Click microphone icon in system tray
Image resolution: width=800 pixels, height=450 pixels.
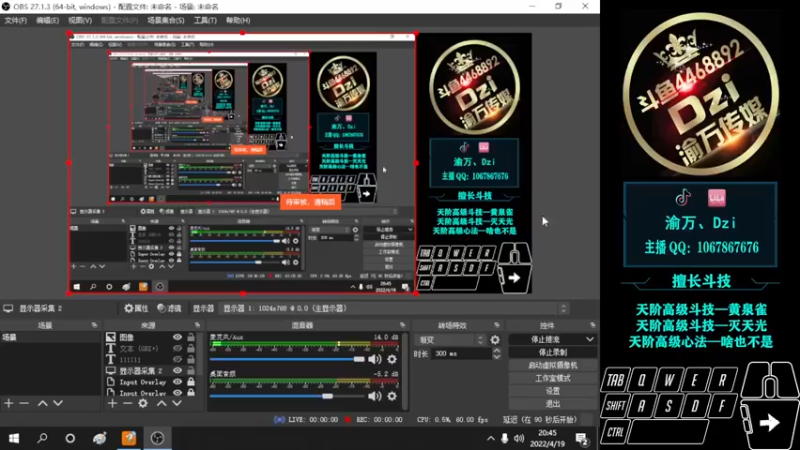point(505,438)
